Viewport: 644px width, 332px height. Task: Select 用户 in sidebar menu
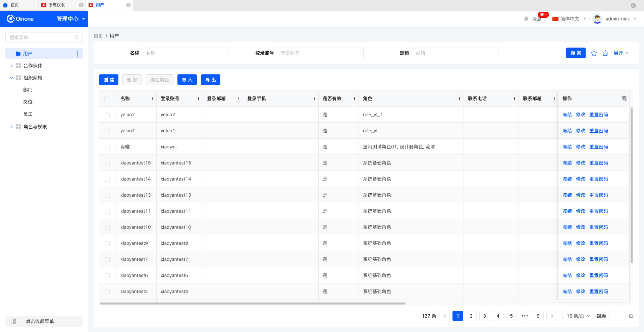point(44,54)
